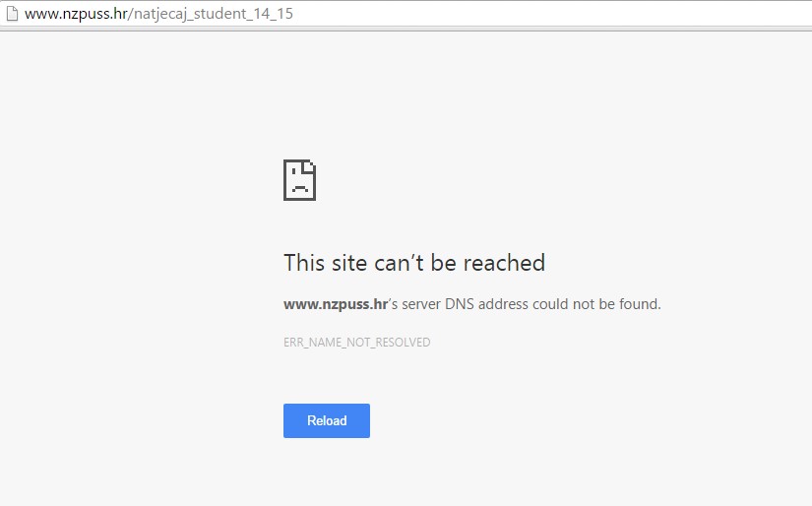This screenshot has height=506, width=812.
Task: Select the address bar URL field
Action: (406, 14)
